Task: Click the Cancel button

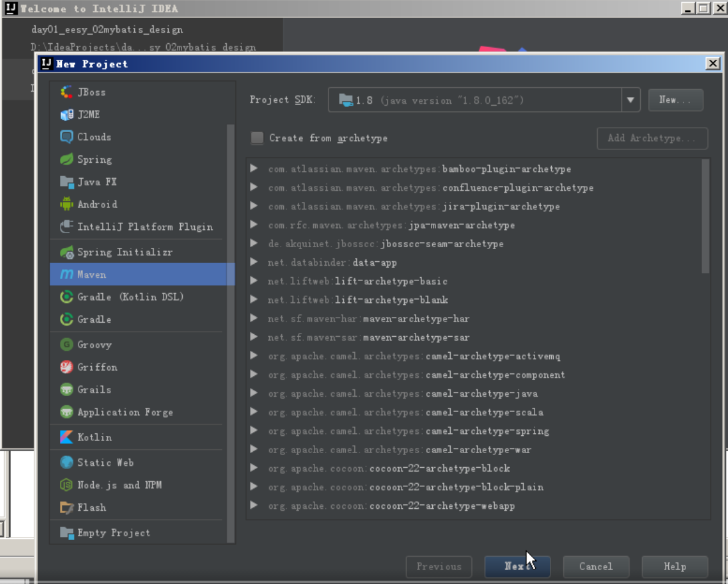Action: [596, 566]
